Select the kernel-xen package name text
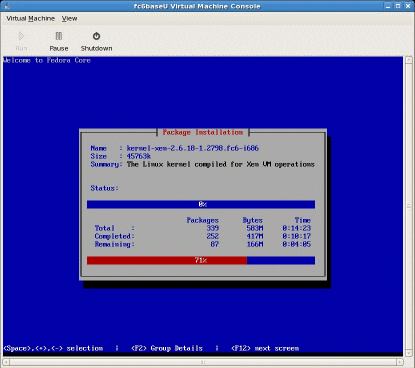415x368 pixels. point(193,148)
